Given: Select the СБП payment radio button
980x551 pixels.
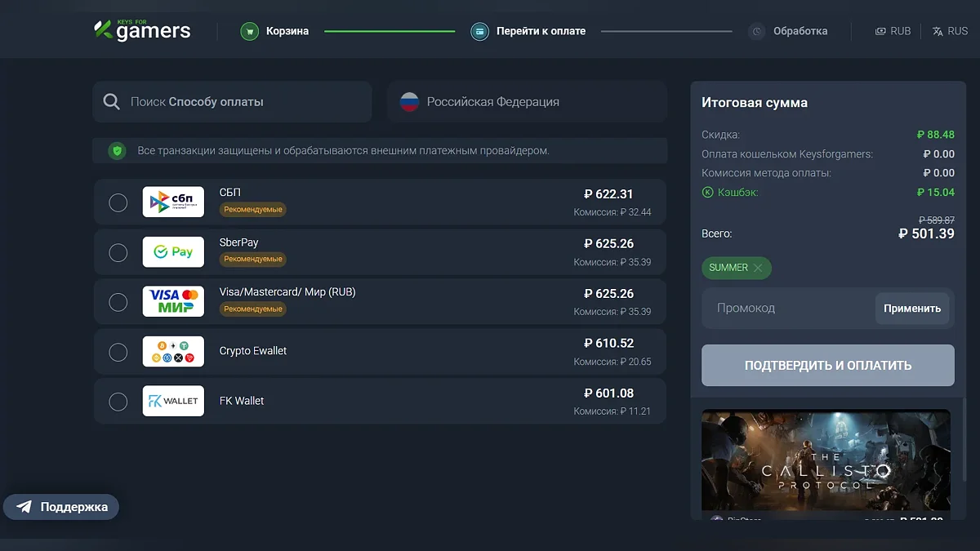Looking at the screenshot, I should (x=118, y=202).
